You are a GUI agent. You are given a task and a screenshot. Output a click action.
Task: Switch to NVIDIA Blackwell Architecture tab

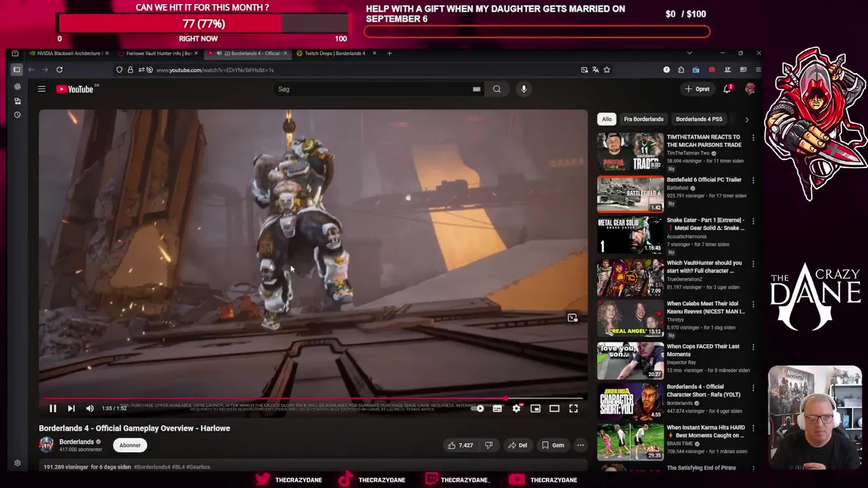coord(70,53)
